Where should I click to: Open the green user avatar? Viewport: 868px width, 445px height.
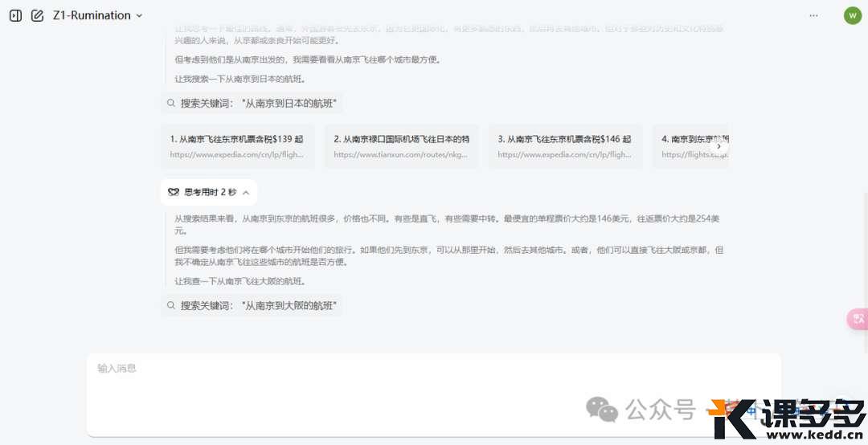click(x=853, y=15)
